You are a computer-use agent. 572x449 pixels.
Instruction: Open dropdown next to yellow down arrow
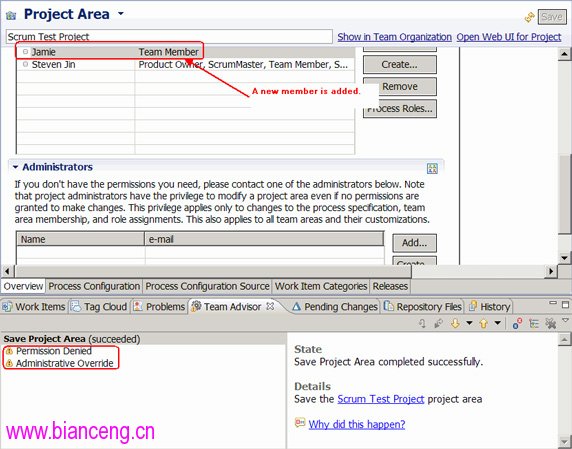click(469, 323)
